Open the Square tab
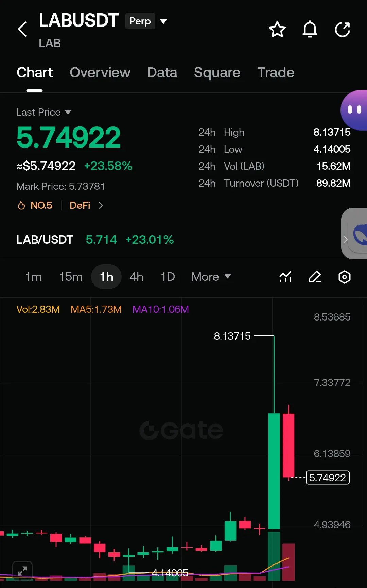 (x=217, y=72)
